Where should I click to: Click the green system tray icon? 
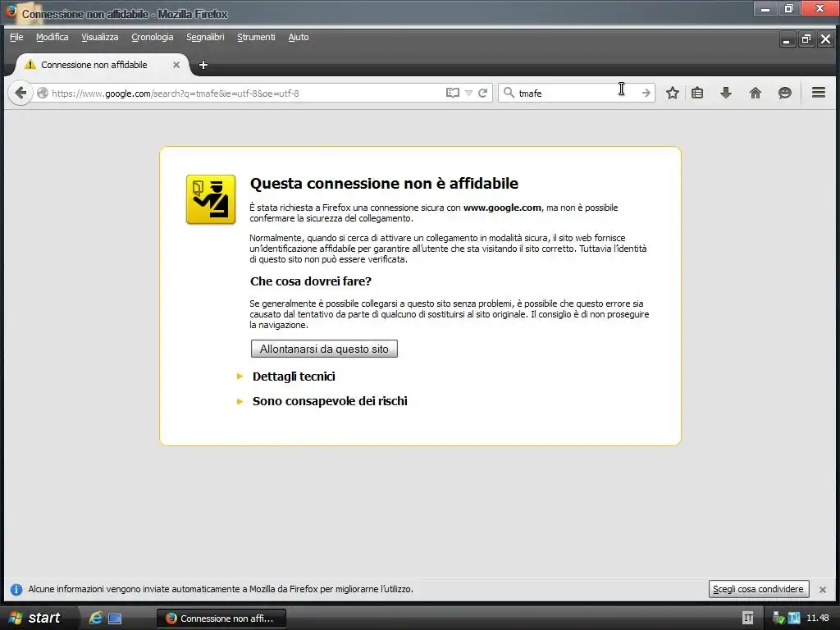click(779, 619)
